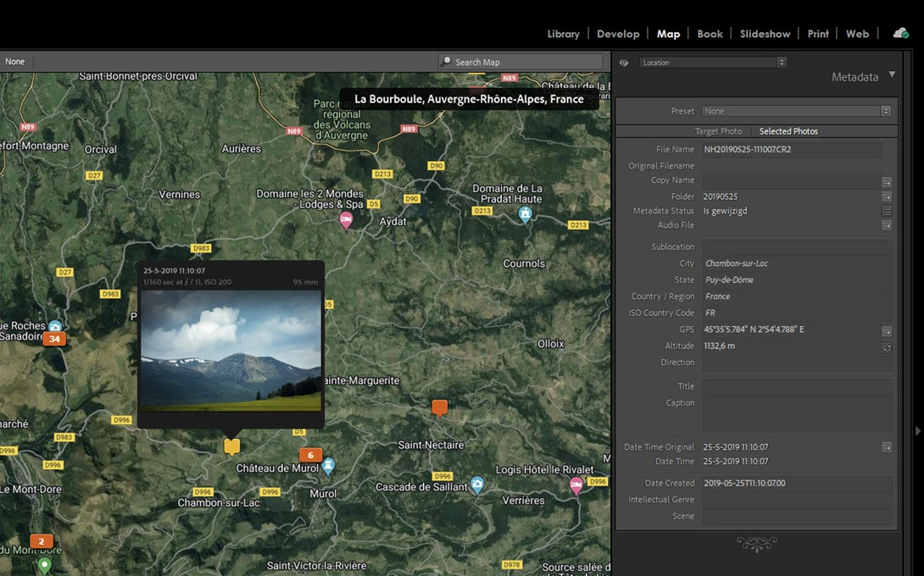924x576 pixels.
Task: Click the Scene field
Action: [797, 516]
